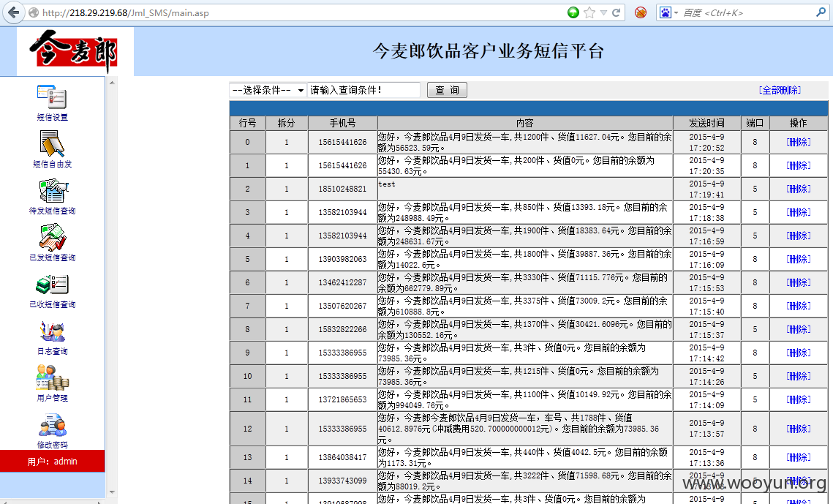Delete row 11 via its 删除 link
The height and width of the screenshot is (504, 833).
pos(799,399)
